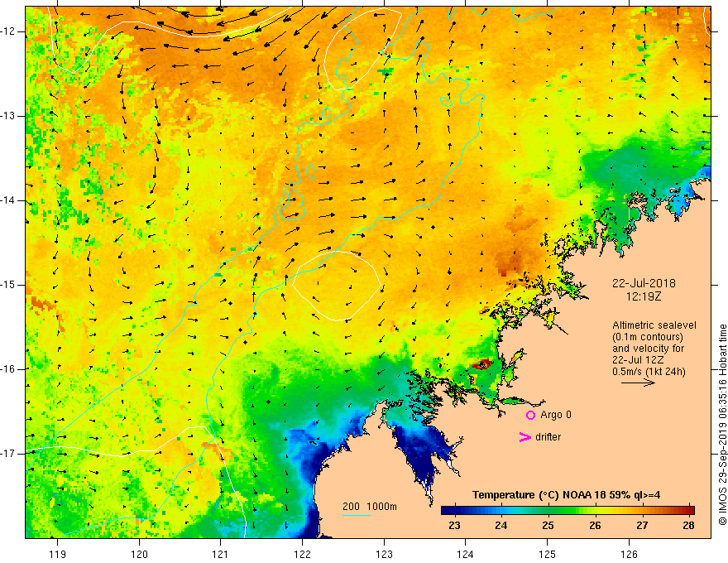Image resolution: width=728 pixels, height=563 pixels.
Task: Click latitude axis label -16
Action: tap(9, 369)
